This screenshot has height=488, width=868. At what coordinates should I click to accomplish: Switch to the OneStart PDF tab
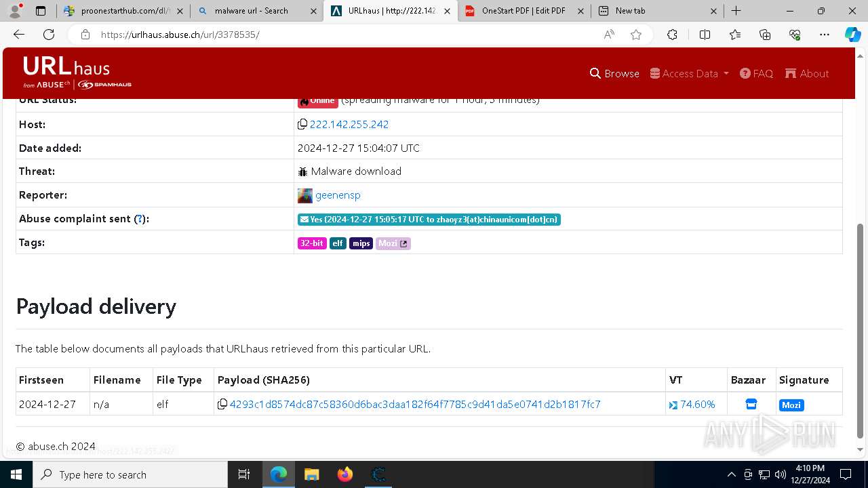coord(524,11)
